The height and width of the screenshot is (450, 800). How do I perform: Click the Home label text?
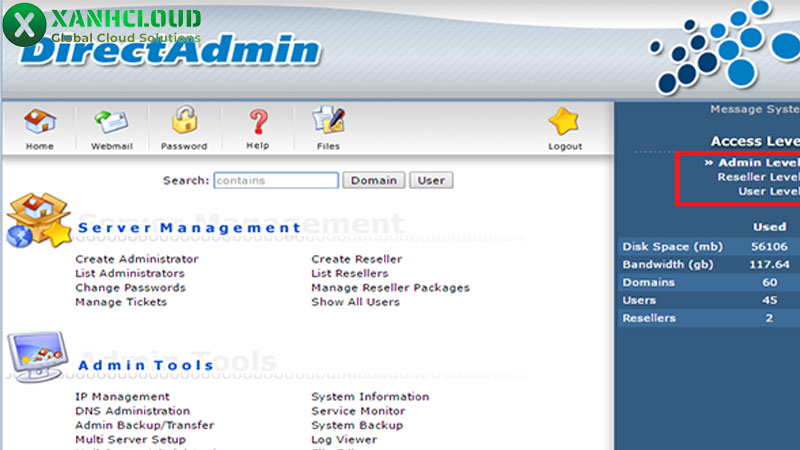pyautogui.click(x=40, y=146)
